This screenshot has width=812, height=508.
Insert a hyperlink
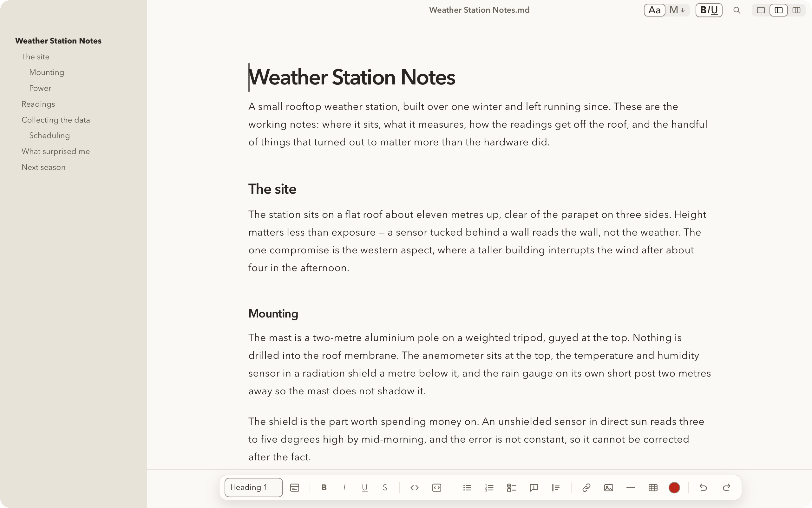(586, 487)
